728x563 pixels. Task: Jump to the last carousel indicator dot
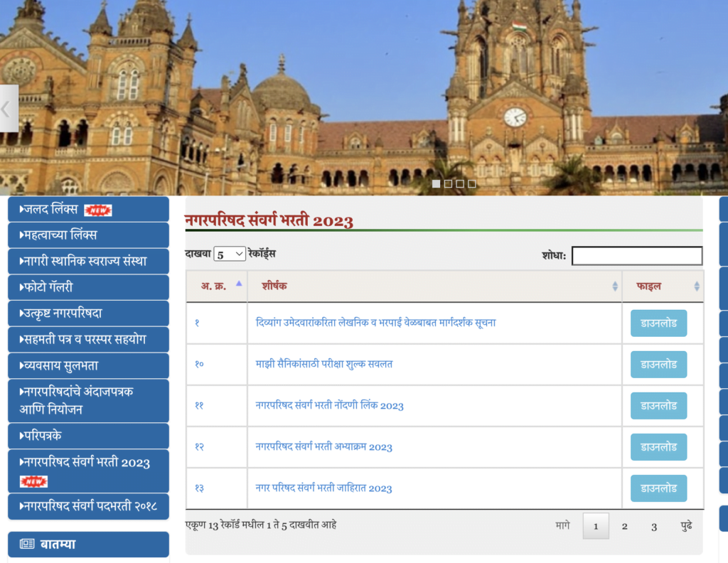pos(472,183)
